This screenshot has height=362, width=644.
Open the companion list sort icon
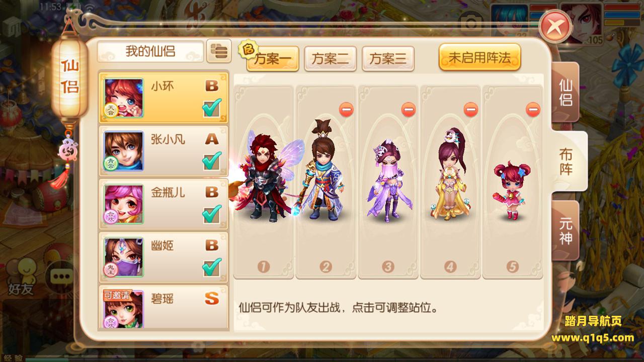(219, 51)
